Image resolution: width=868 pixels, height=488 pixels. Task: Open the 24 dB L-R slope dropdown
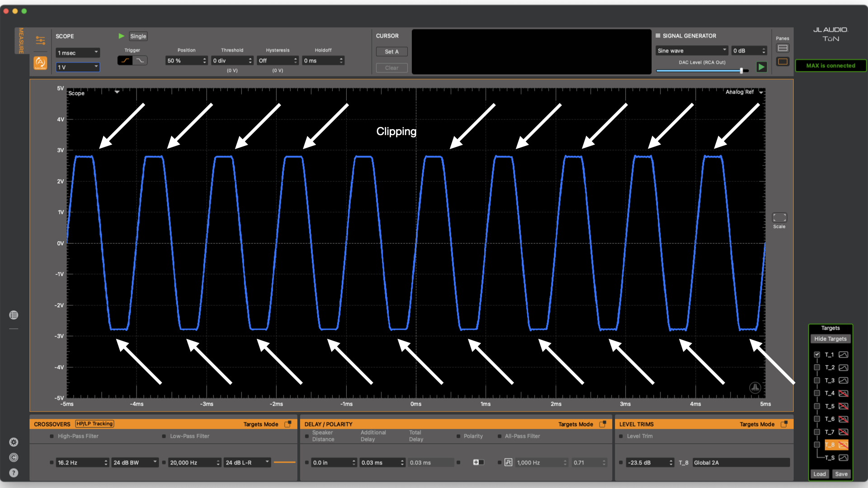click(247, 463)
